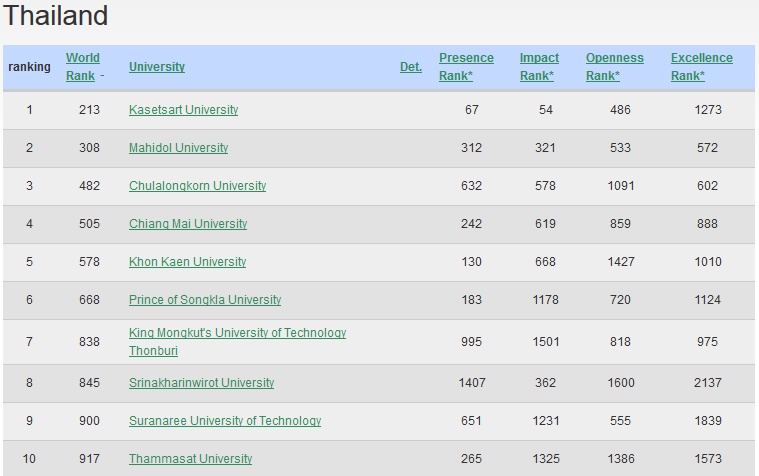
Task: Select Khon Kaen University link
Action: (x=187, y=262)
